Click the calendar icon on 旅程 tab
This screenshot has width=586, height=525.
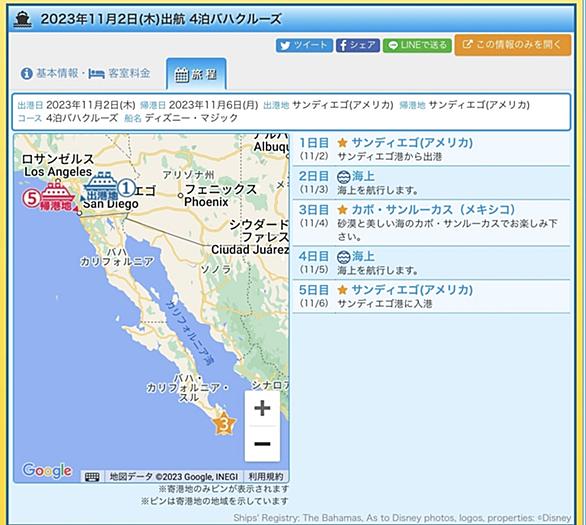(x=182, y=75)
